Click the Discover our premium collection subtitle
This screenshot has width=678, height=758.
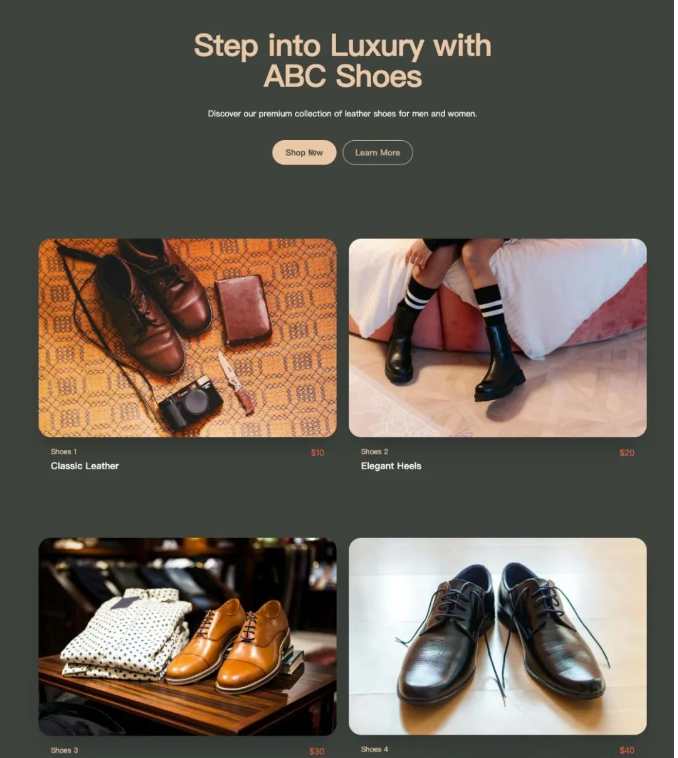click(343, 114)
